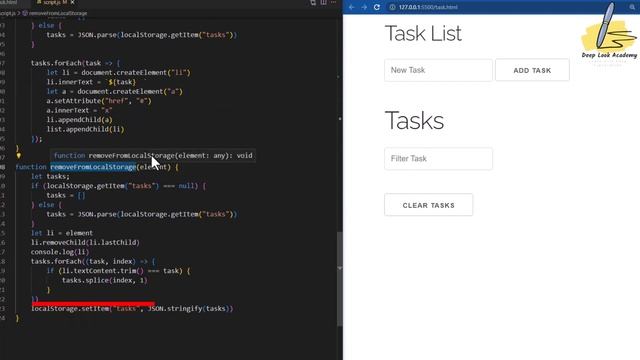
Task: Click the 'a.setAttribute("href", "#")' code line
Action: tap(99, 101)
